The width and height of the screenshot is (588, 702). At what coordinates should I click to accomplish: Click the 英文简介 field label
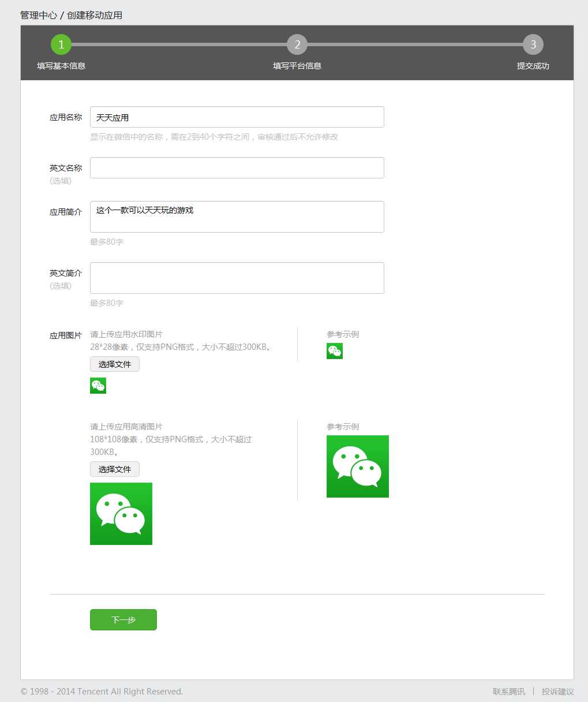click(x=66, y=273)
